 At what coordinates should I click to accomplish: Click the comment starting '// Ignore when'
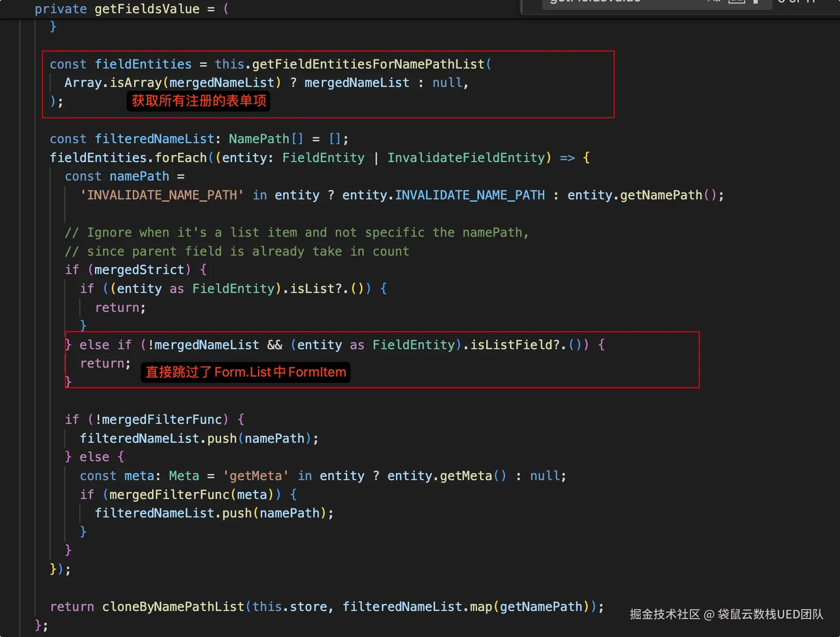pyautogui.click(x=297, y=232)
